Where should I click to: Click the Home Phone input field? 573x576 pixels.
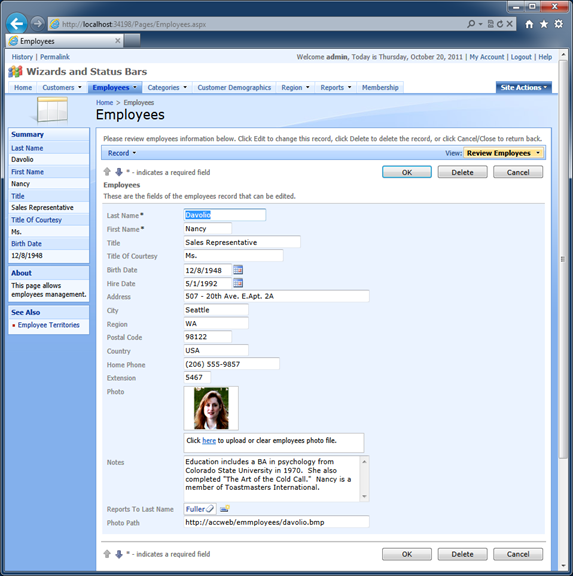click(231, 364)
